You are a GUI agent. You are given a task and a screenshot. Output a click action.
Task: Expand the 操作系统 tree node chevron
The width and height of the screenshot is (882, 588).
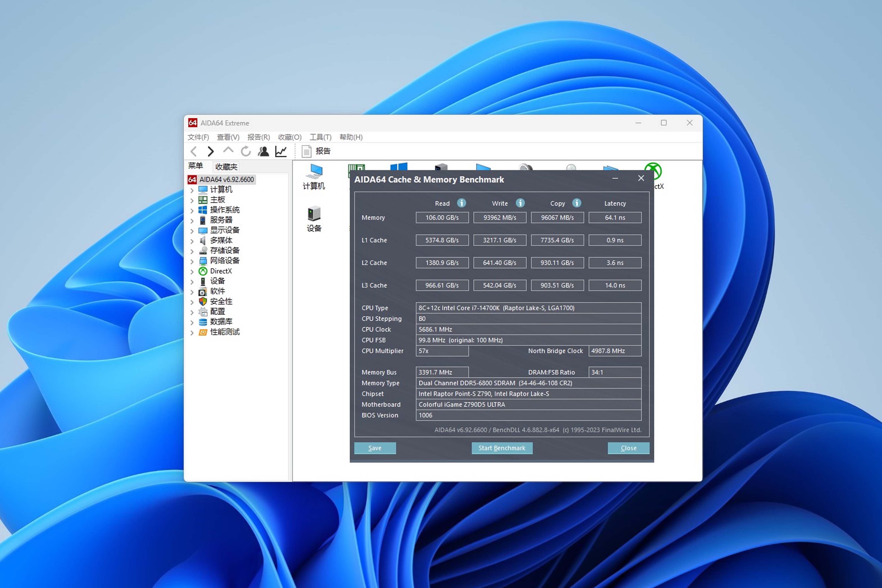point(192,210)
